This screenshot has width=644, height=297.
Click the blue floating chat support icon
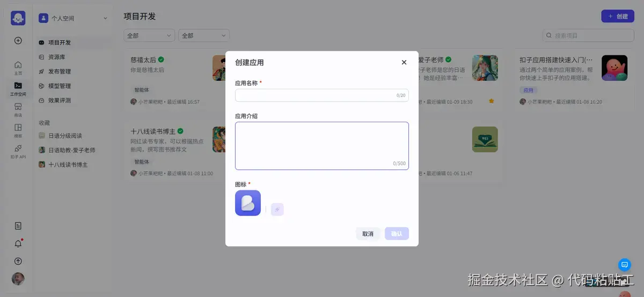tap(624, 264)
